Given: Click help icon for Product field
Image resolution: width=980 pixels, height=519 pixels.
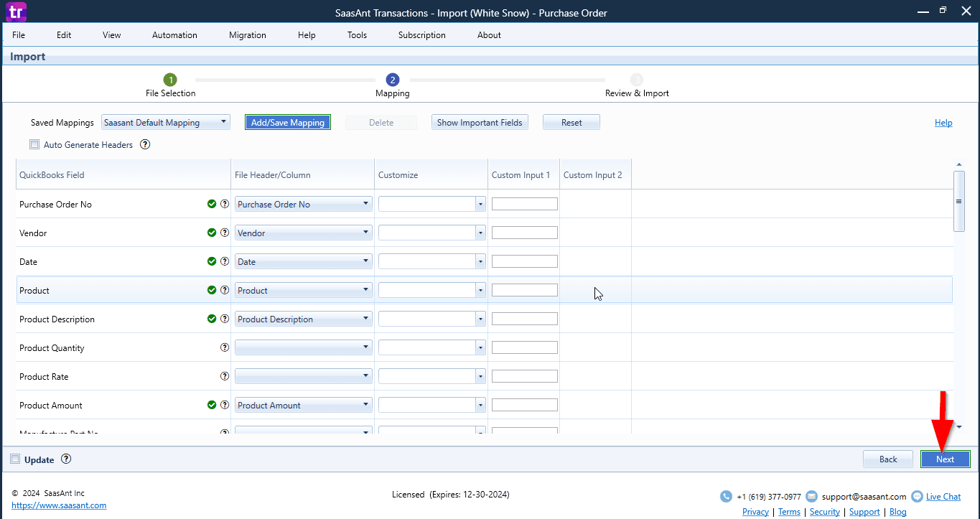Looking at the screenshot, I should [225, 290].
